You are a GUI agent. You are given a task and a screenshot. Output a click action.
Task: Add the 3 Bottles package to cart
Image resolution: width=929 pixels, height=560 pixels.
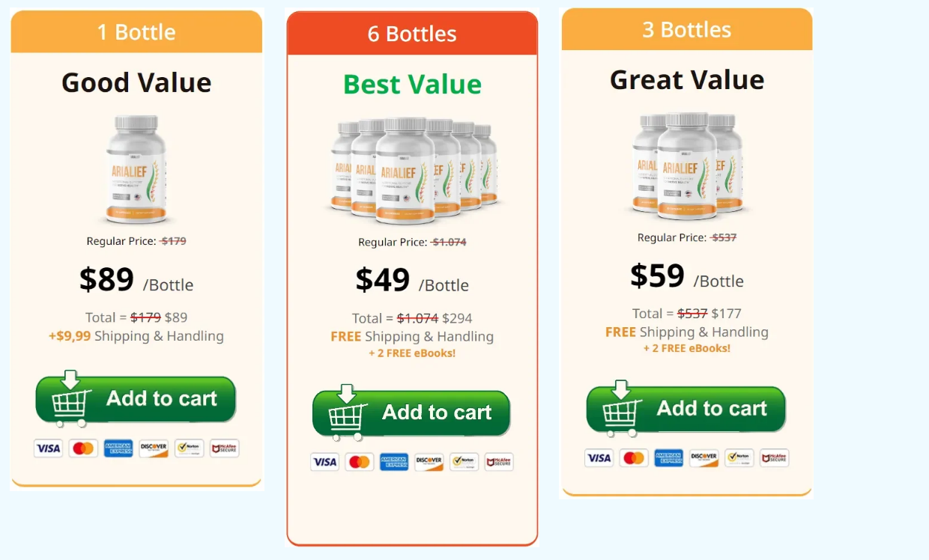tap(686, 409)
